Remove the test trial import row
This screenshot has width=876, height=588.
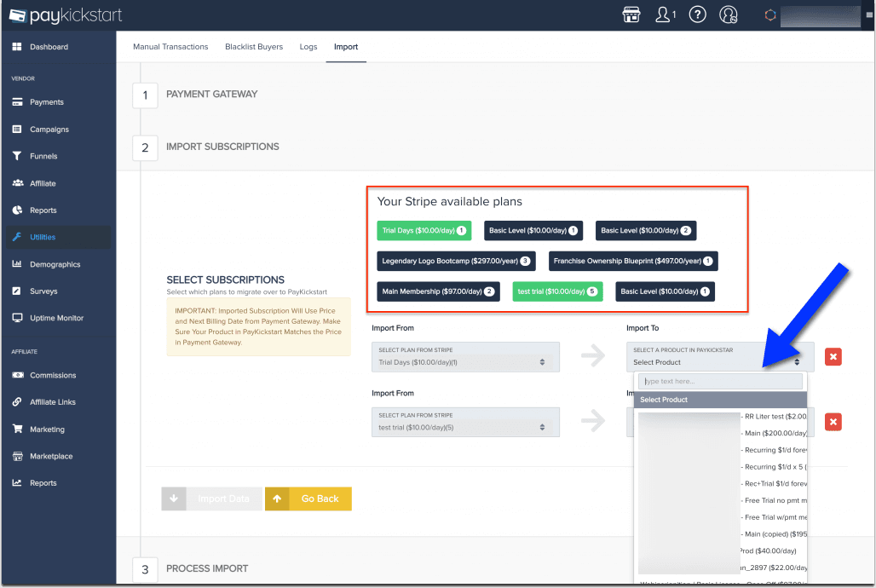point(833,422)
